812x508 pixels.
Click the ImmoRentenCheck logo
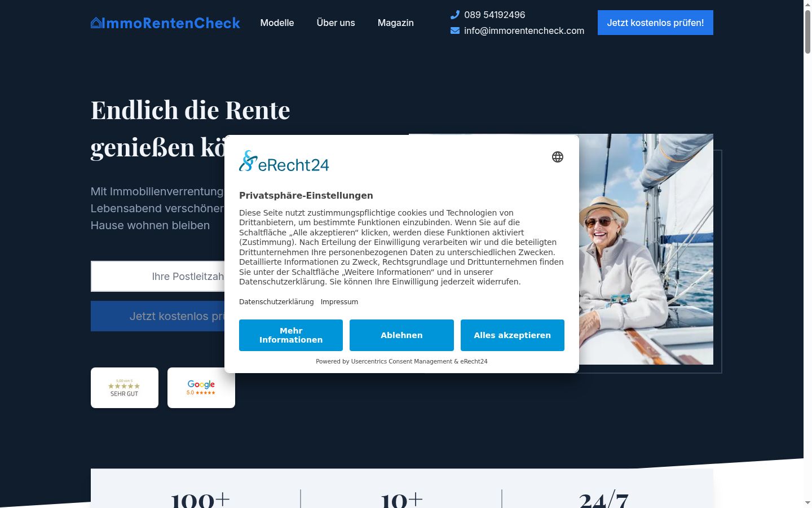tap(165, 23)
